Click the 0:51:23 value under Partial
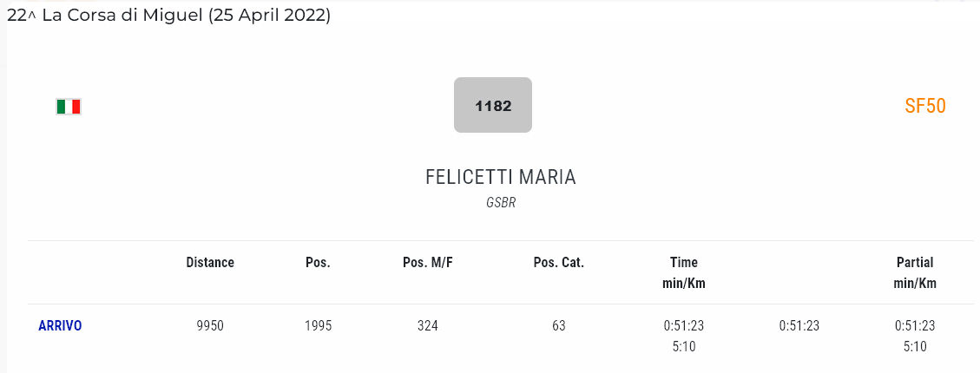The image size is (980, 373). tap(915, 326)
